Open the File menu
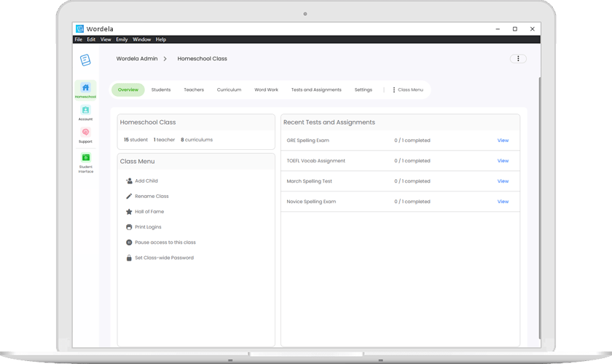612x364 pixels. [79, 39]
